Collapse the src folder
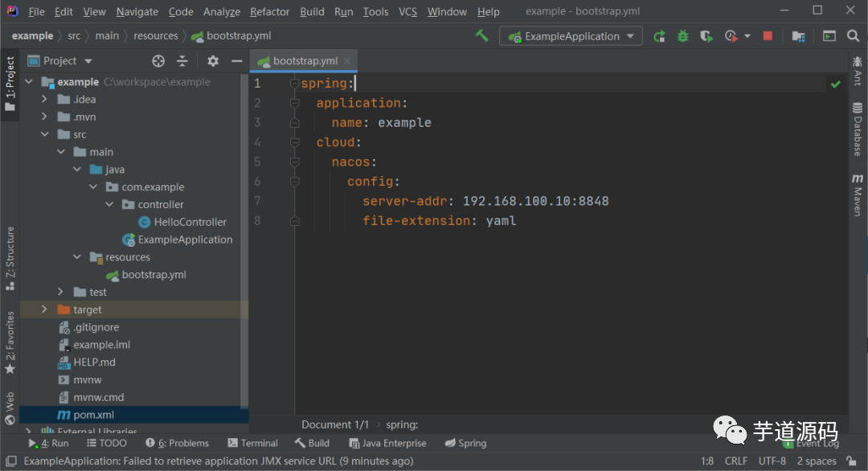The height and width of the screenshot is (471, 868). [44, 134]
